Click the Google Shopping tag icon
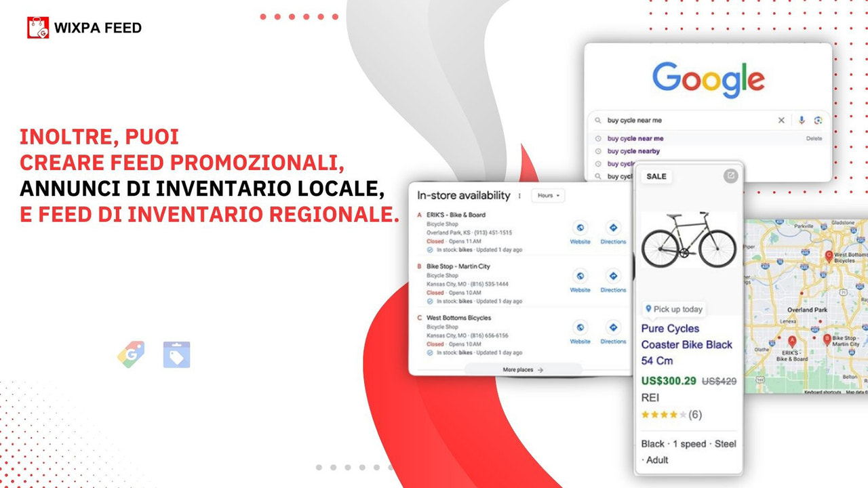This screenshot has width=868, height=488. (131, 354)
